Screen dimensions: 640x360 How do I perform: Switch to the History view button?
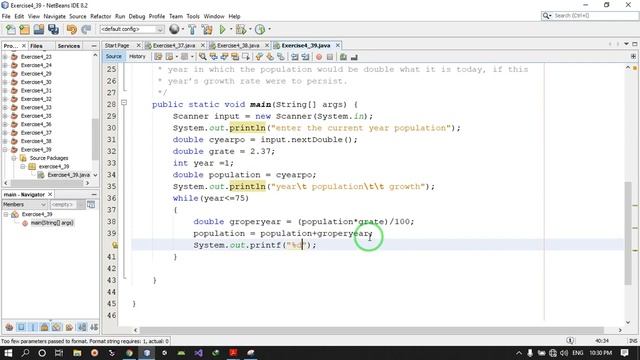[137, 56]
